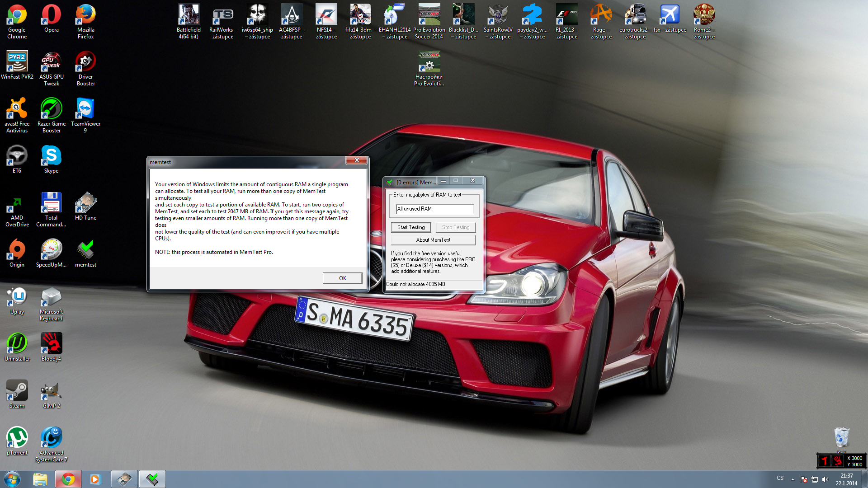The width and height of the screenshot is (868, 488).
Task: Open the Google Chrome desktop icon
Action: click(x=17, y=15)
